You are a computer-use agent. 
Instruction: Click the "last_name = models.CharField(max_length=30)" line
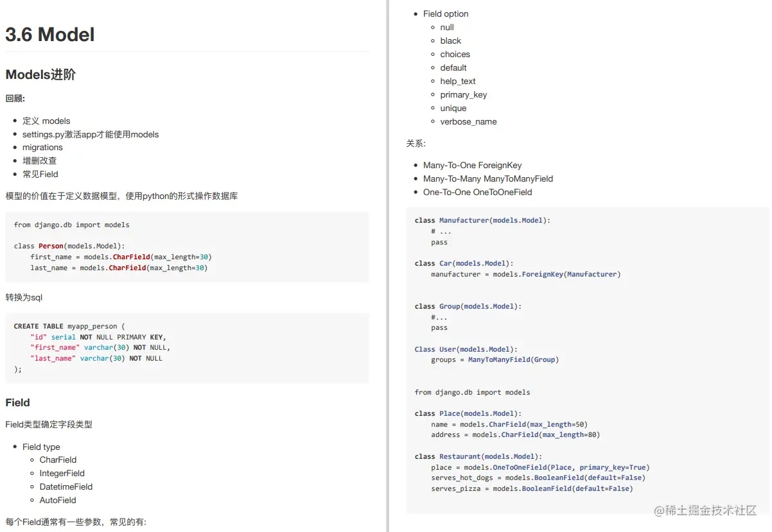[x=119, y=268]
